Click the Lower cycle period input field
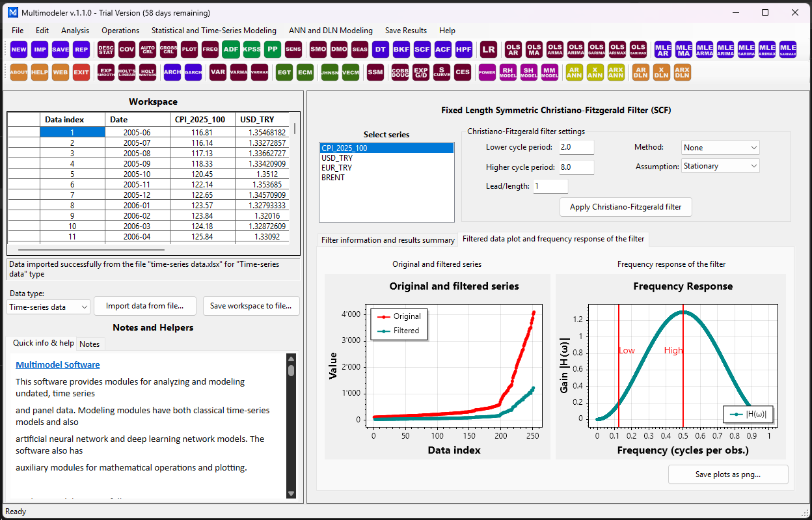 (576, 147)
